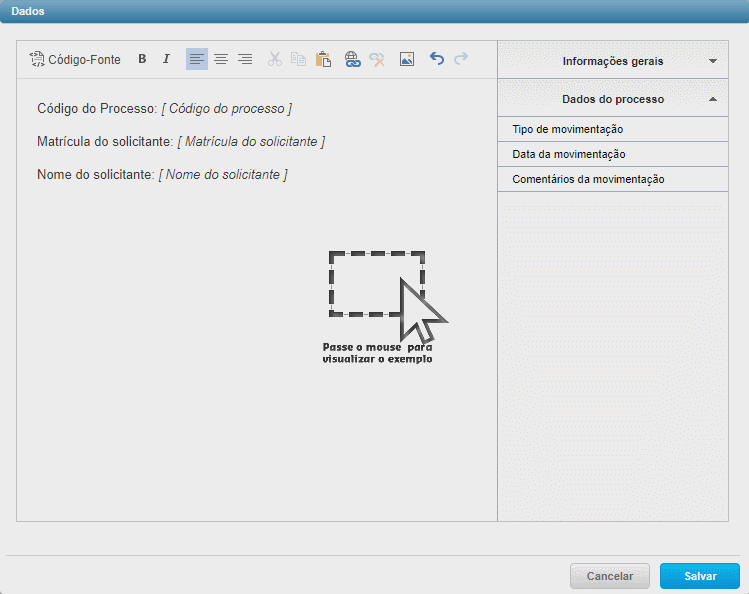Click the Salvar button

click(699, 576)
